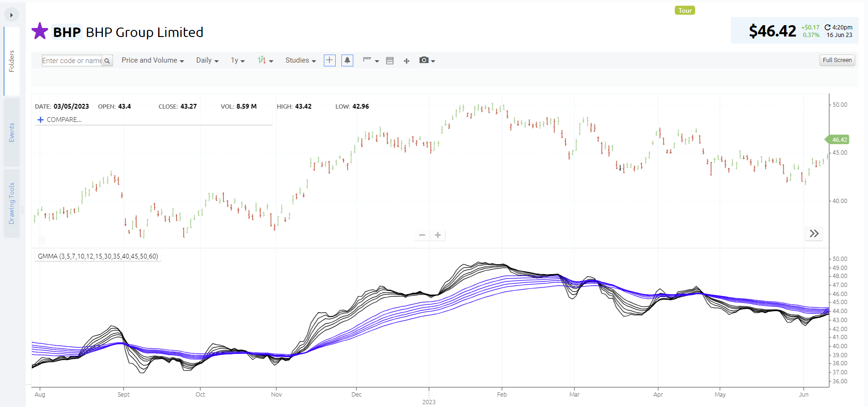Open the chart type bar-style dropdown
Image resolution: width=868 pixels, height=407 pixels.
pos(265,60)
